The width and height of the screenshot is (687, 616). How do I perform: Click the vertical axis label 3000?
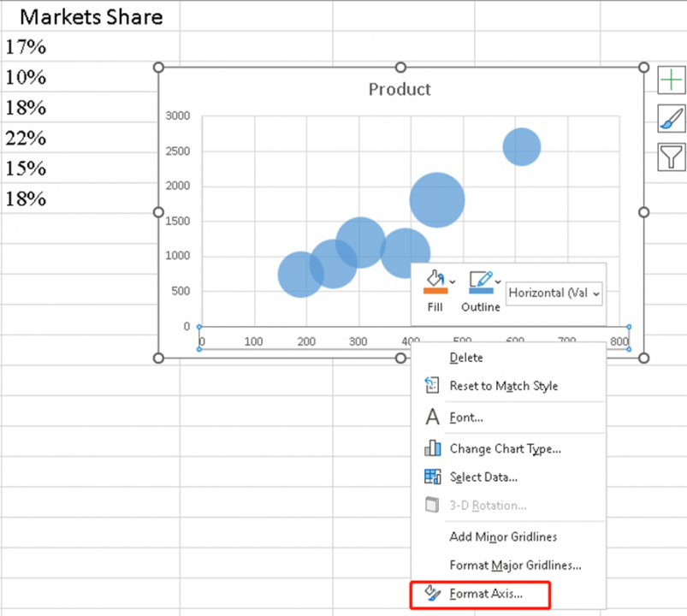coord(177,115)
